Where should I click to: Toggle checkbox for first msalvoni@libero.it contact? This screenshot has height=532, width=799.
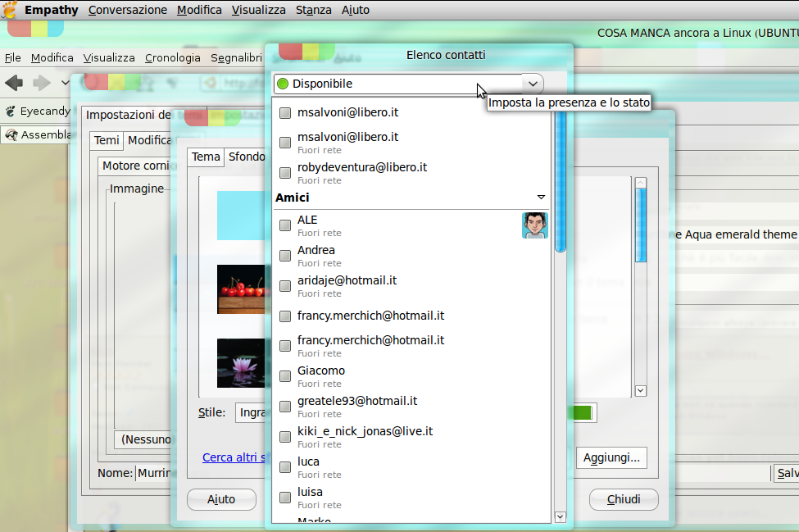285,112
